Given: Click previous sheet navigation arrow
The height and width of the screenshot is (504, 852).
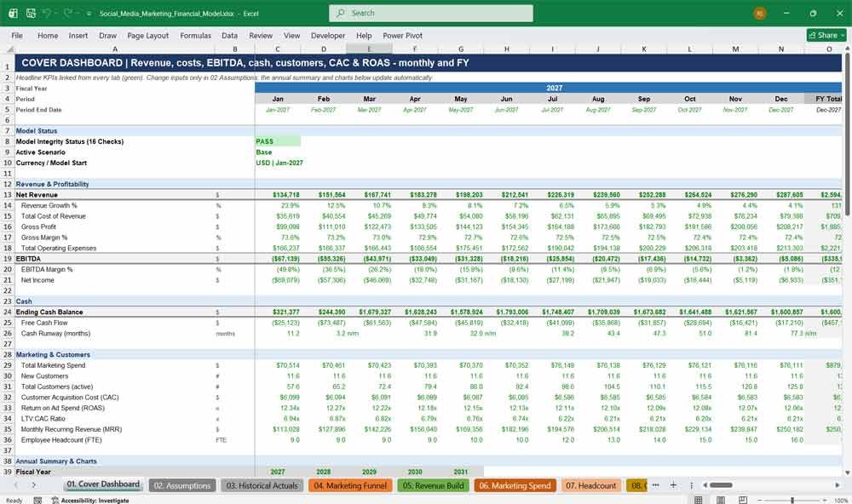Looking at the screenshot, I should (15, 485).
